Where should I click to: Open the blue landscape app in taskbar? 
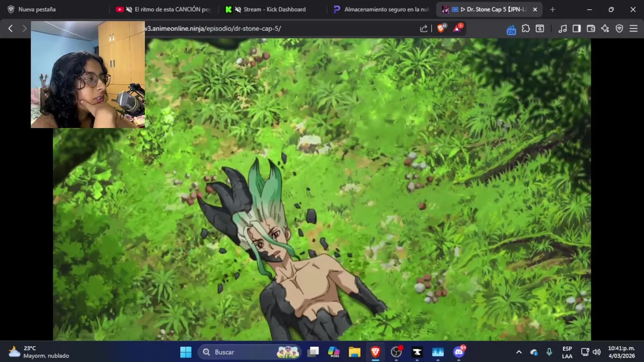coord(438,352)
